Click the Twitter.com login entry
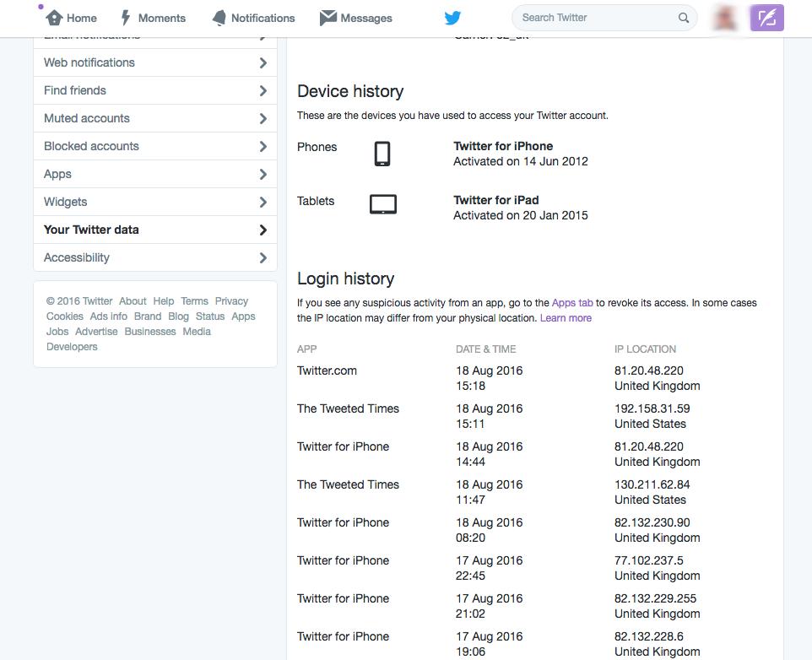Screen dimensions: 812x660 click(x=327, y=371)
